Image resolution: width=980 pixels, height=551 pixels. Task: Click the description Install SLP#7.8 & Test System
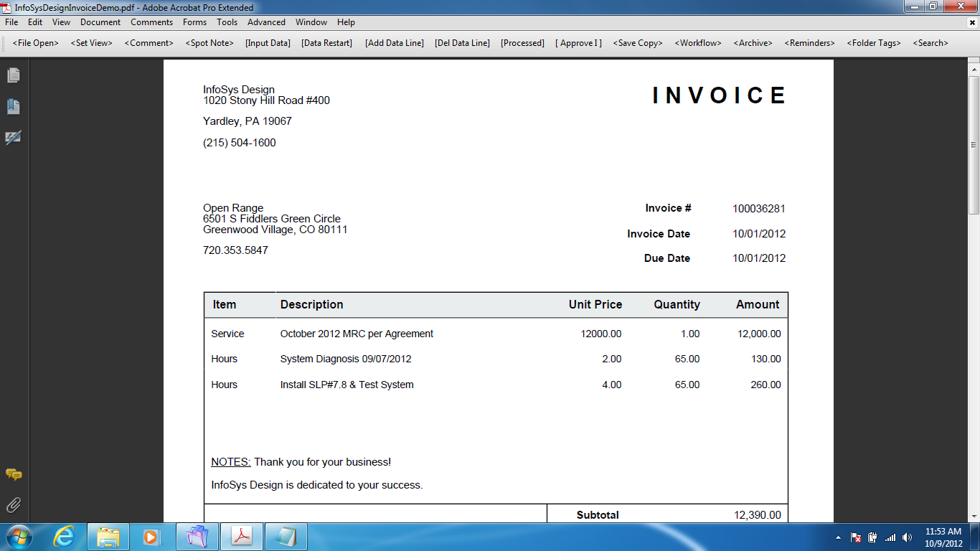tap(347, 385)
